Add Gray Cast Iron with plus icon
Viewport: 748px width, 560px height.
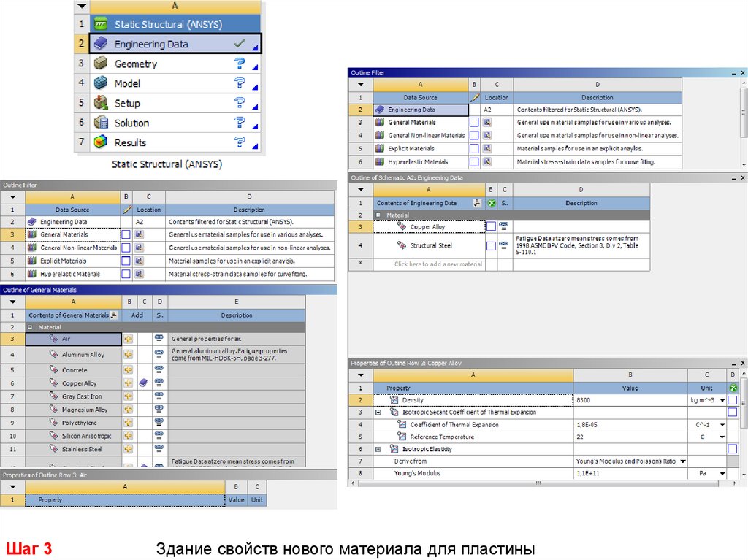[x=129, y=396]
